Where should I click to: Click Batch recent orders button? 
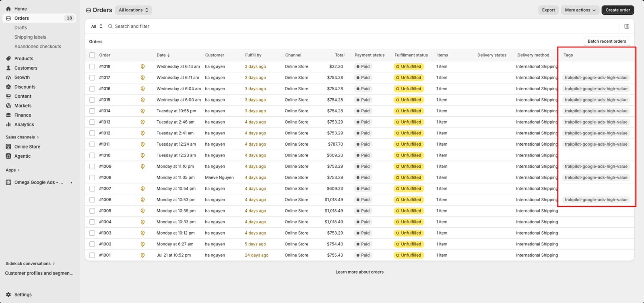pyautogui.click(x=607, y=41)
